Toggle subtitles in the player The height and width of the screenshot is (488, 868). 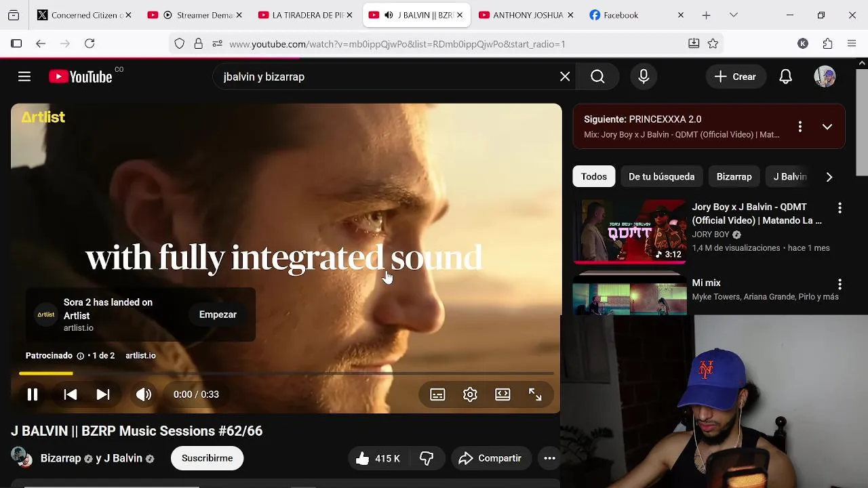pos(437,394)
